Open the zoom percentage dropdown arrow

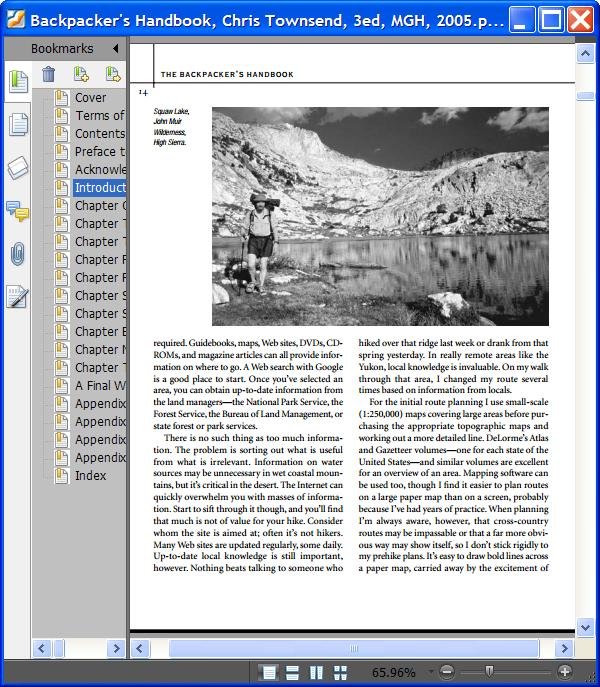(431, 672)
